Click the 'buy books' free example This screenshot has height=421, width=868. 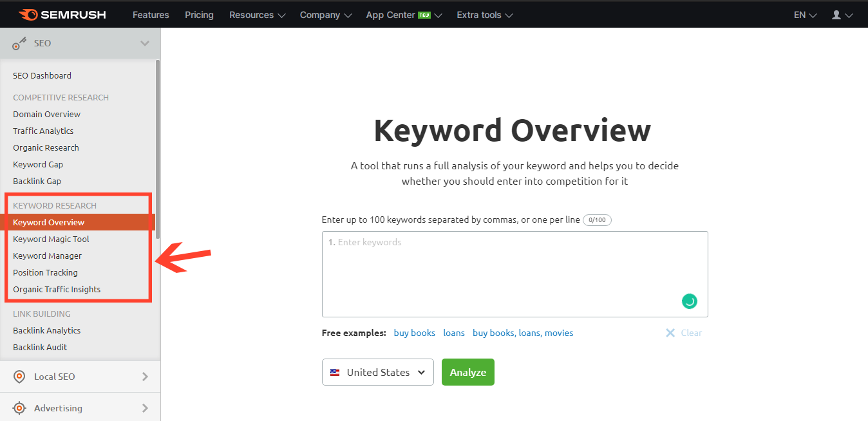click(415, 333)
